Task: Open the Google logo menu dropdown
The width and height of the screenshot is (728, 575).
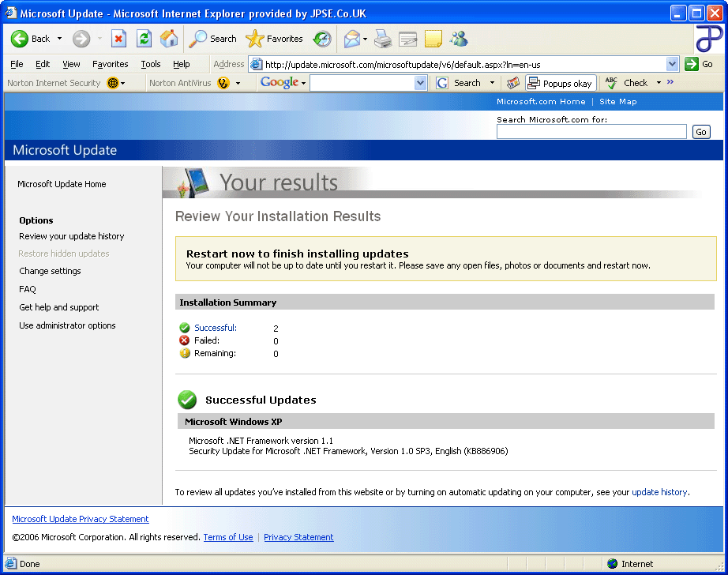Action: pyautogui.click(x=304, y=84)
